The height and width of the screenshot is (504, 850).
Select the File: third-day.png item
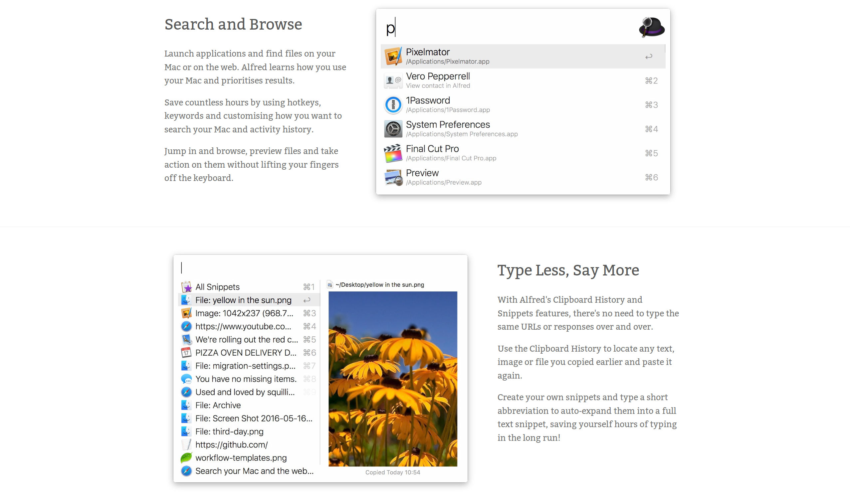tap(229, 431)
